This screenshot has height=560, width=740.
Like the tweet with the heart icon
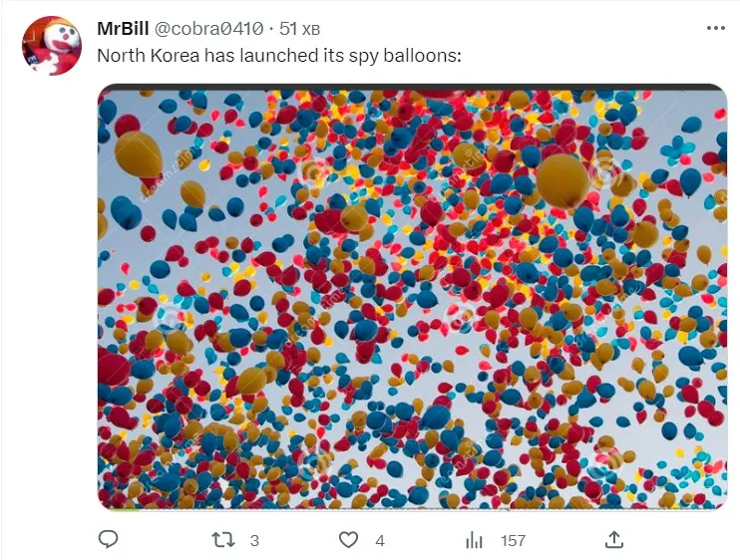click(348, 539)
